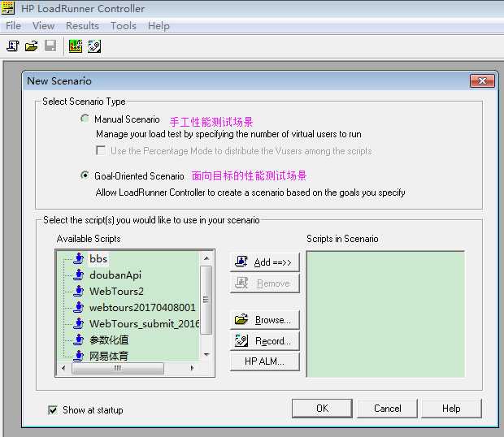
Task: Open the Results menu
Action: click(82, 26)
